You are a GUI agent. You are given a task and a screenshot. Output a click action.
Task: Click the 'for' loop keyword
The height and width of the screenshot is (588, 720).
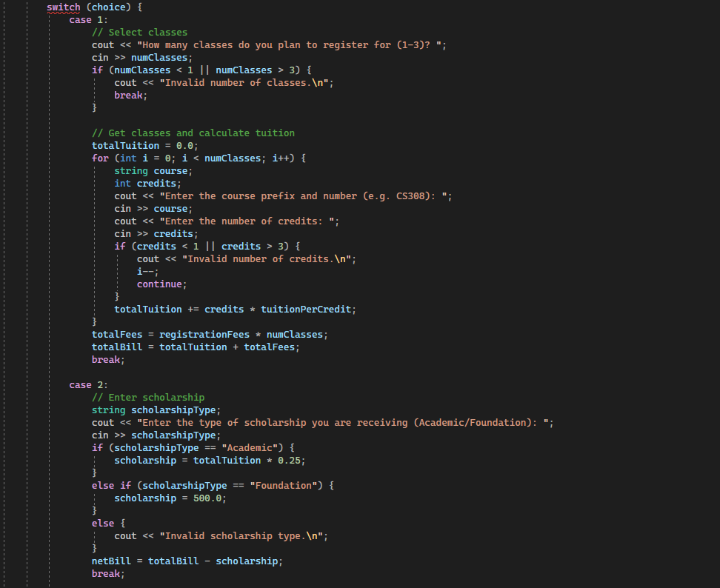[x=99, y=158]
